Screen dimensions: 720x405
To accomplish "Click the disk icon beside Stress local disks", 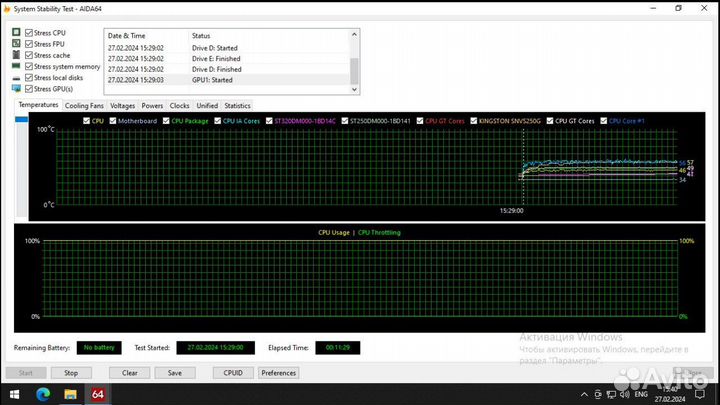I will 16,78.
